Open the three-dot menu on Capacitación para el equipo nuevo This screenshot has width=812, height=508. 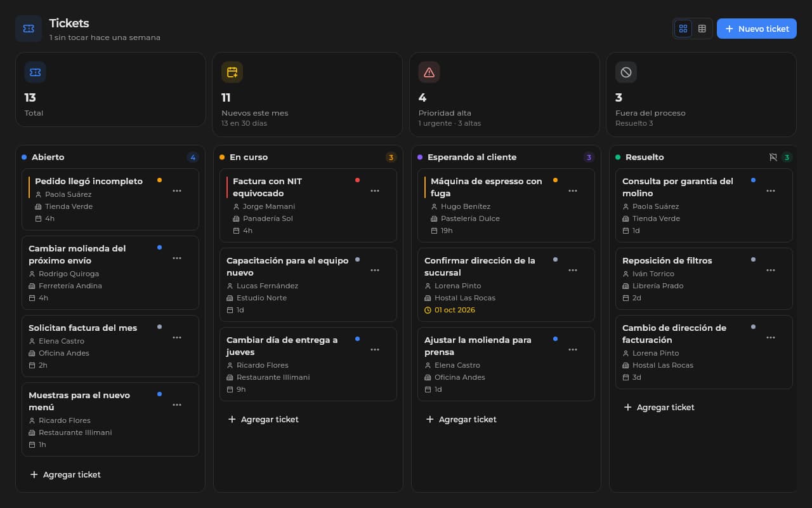375,270
